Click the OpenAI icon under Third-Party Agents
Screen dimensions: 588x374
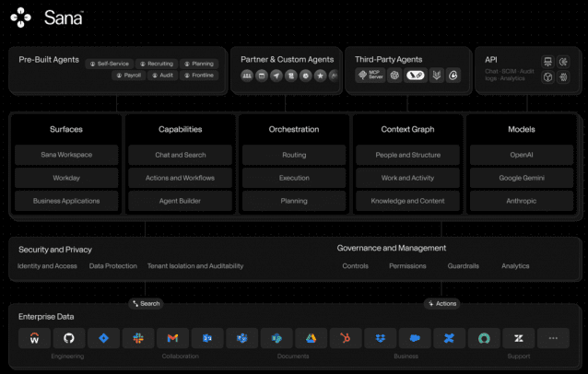click(394, 75)
